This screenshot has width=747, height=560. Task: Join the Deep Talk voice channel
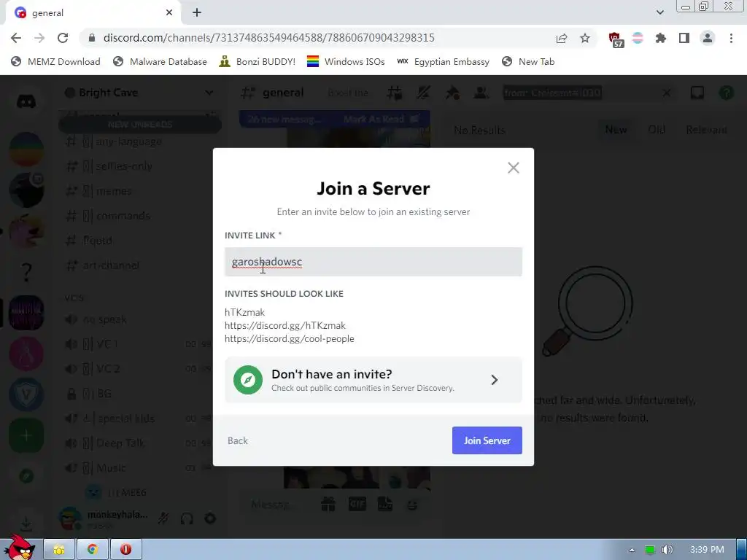pos(139,443)
